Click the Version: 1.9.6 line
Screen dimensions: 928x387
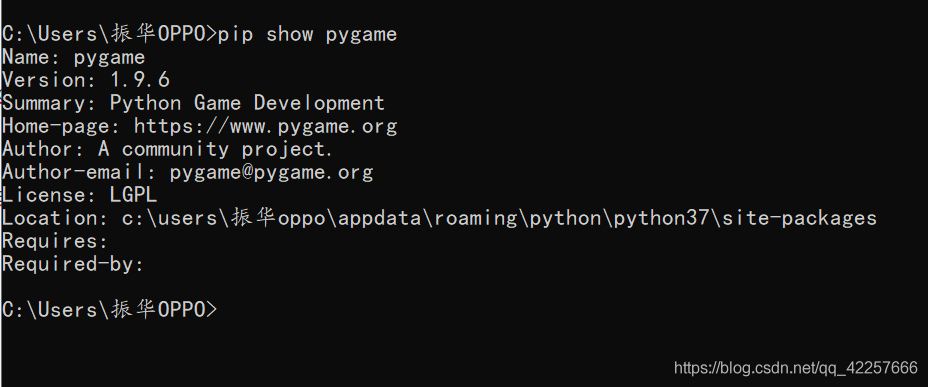coord(86,80)
